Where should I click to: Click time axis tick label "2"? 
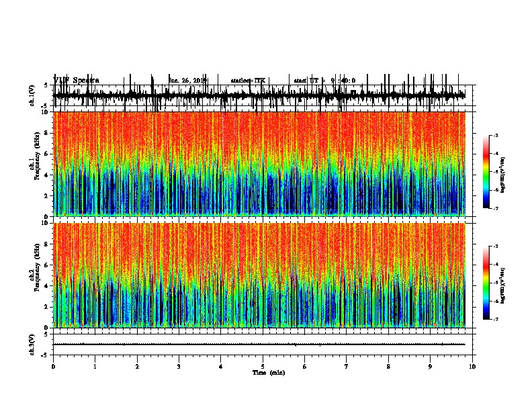(137, 367)
